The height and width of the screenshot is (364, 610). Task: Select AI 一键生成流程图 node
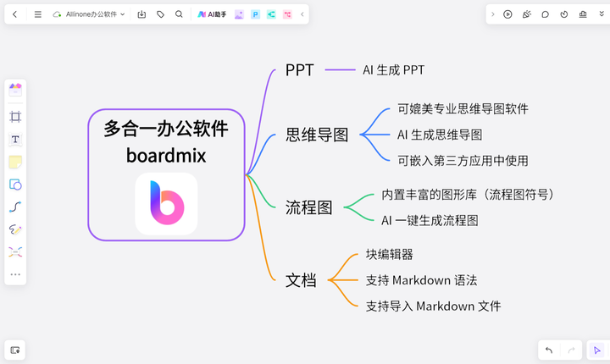(x=430, y=220)
